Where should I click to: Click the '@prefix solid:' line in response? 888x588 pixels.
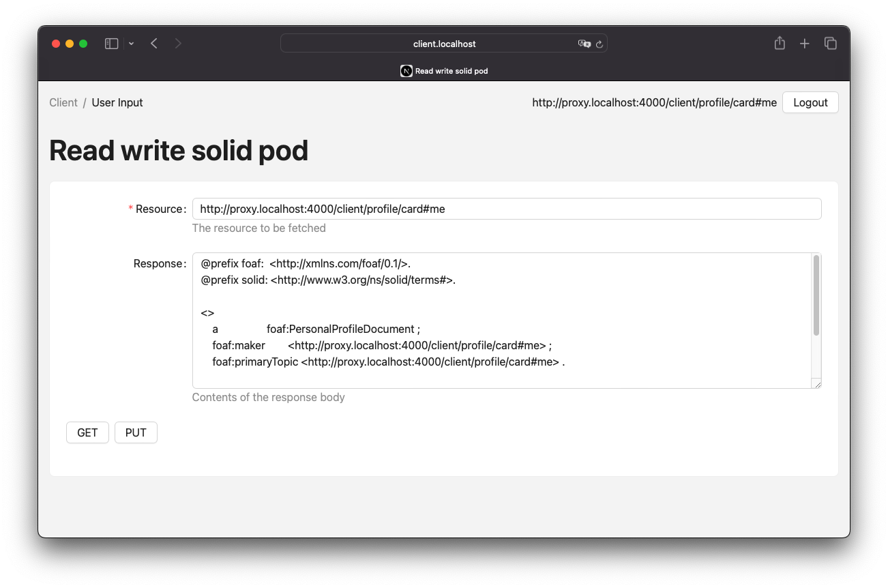pyautogui.click(x=328, y=280)
